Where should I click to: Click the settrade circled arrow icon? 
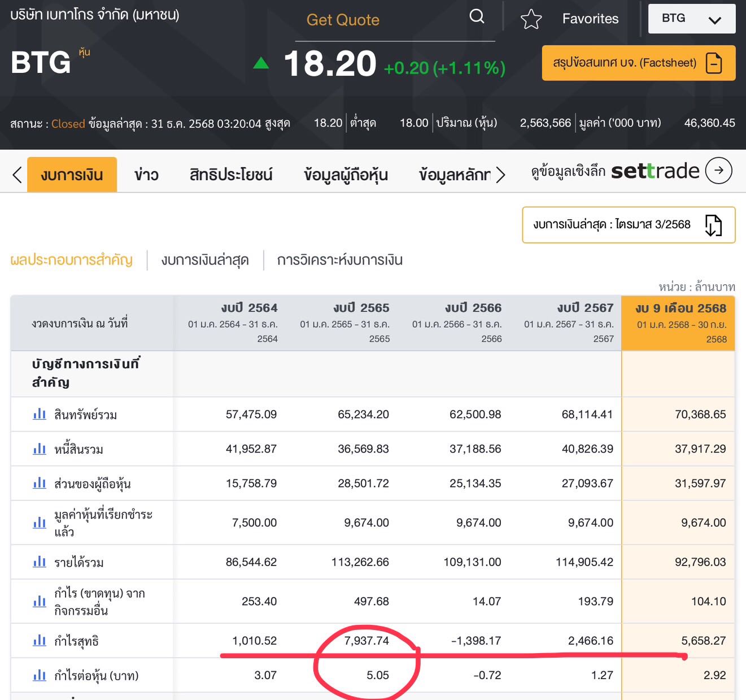(x=718, y=170)
